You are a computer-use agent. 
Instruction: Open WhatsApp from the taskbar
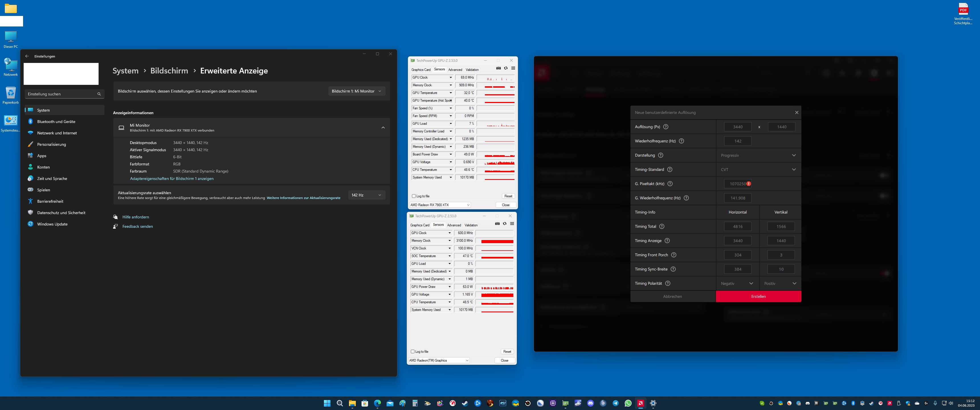coord(628,403)
